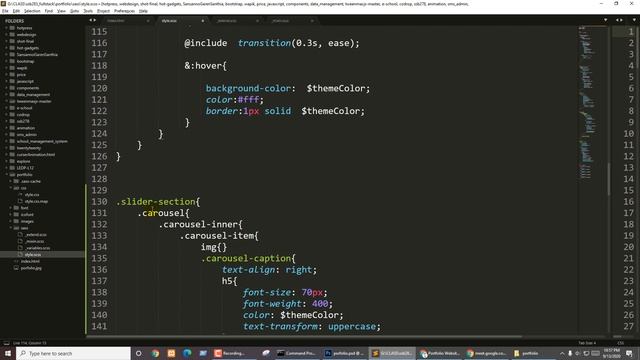
Task: Open the File menu
Action: [x=5, y=11]
